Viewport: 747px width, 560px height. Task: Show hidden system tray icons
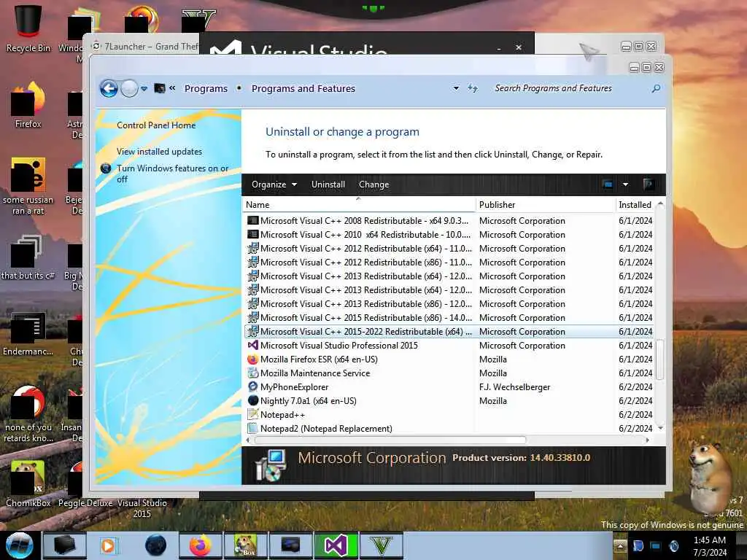(620, 545)
